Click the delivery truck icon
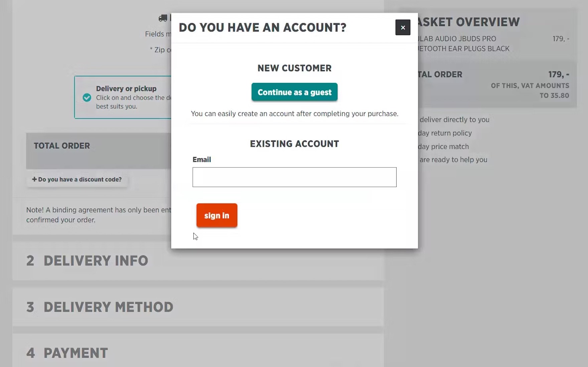 click(x=163, y=18)
